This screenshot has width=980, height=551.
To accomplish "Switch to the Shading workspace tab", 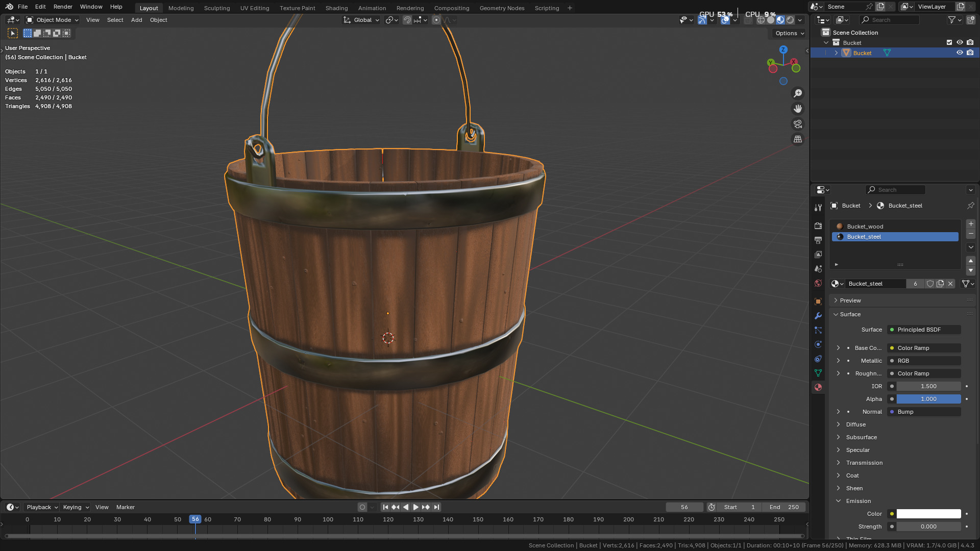I will click(x=336, y=8).
